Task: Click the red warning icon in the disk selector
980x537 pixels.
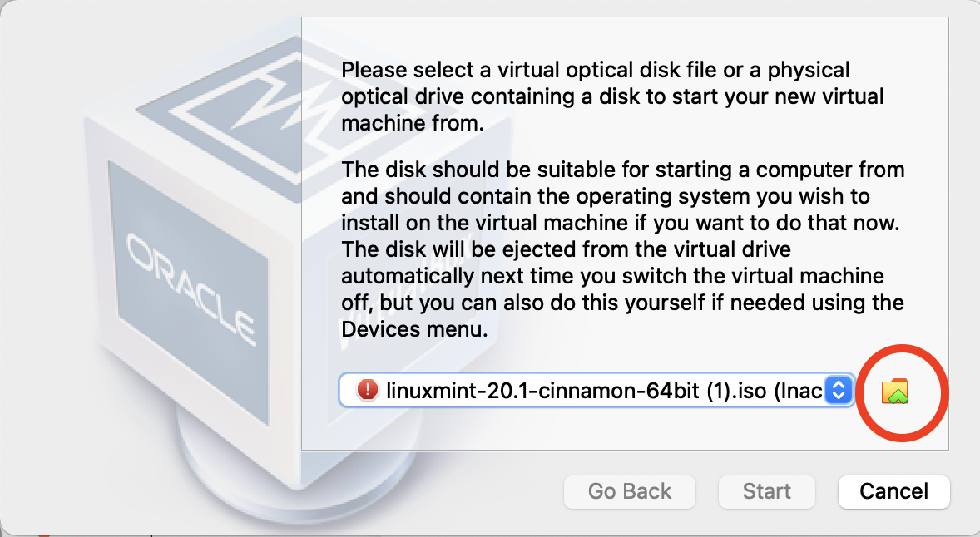Action: (366, 390)
